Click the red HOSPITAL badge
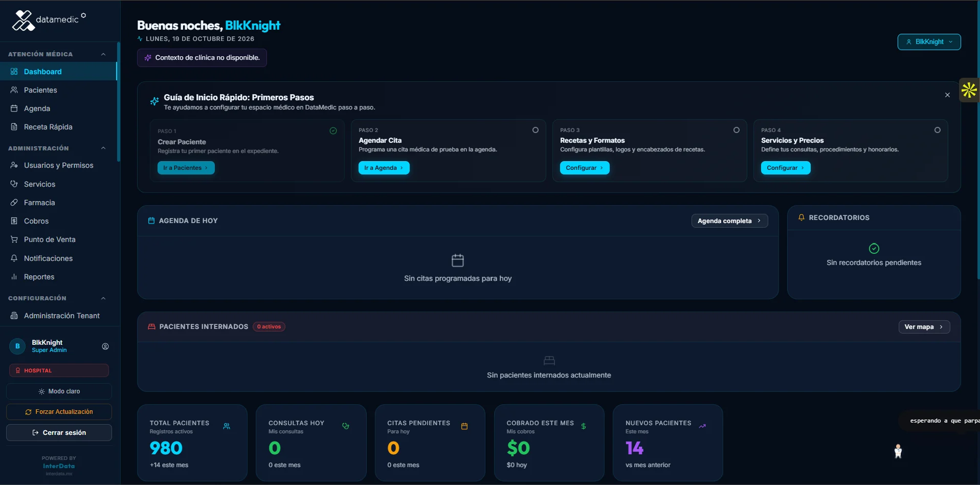980x485 pixels. tap(59, 370)
